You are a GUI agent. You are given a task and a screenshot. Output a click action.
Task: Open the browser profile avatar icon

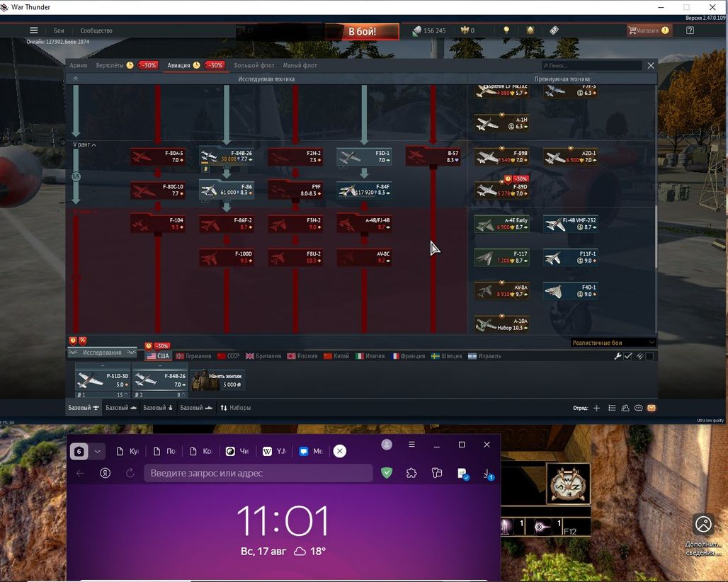coord(387,445)
